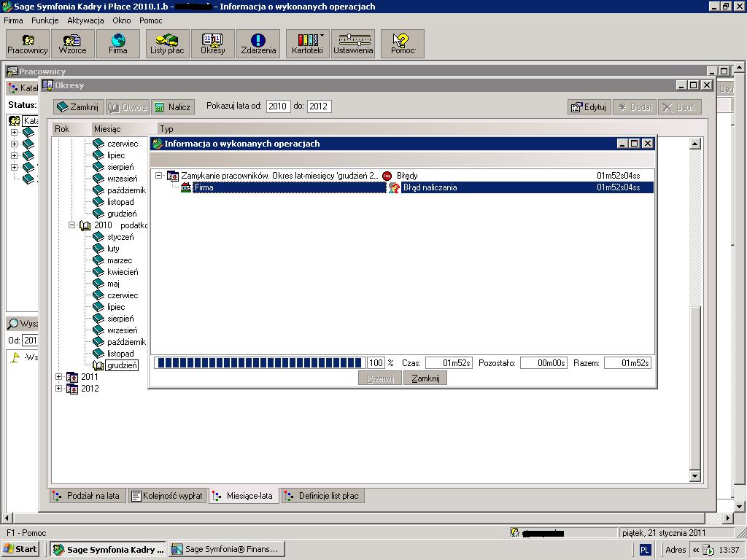Expand the 2011 year node
Image resolution: width=747 pixels, height=560 pixels.
click(x=60, y=377)
